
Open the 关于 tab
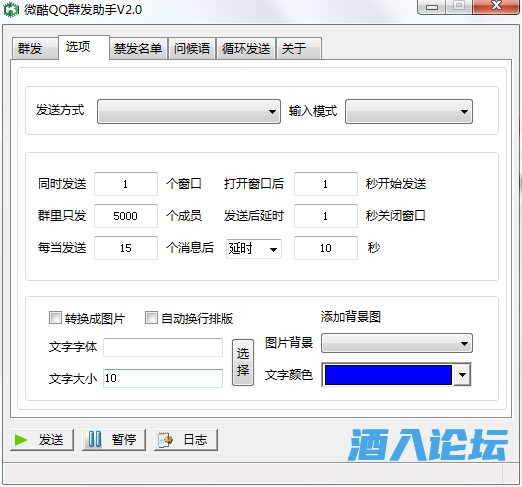(x=299, y=48)
